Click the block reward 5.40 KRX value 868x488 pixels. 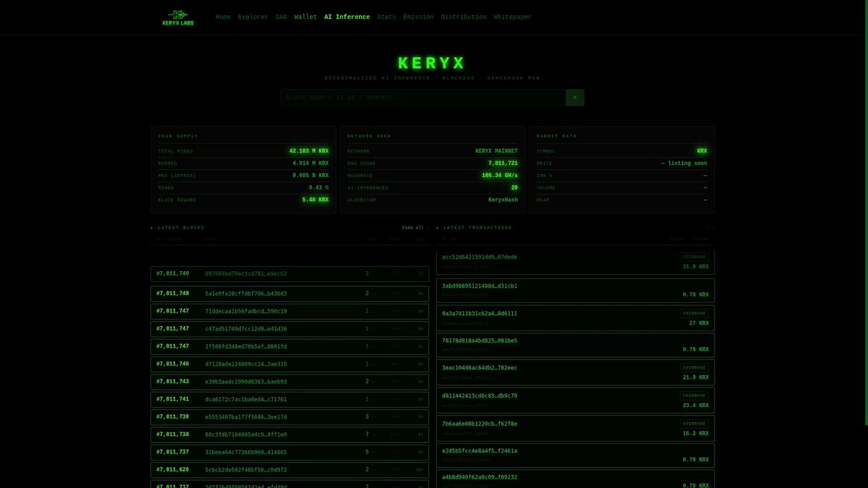click(x=315, y=200)
